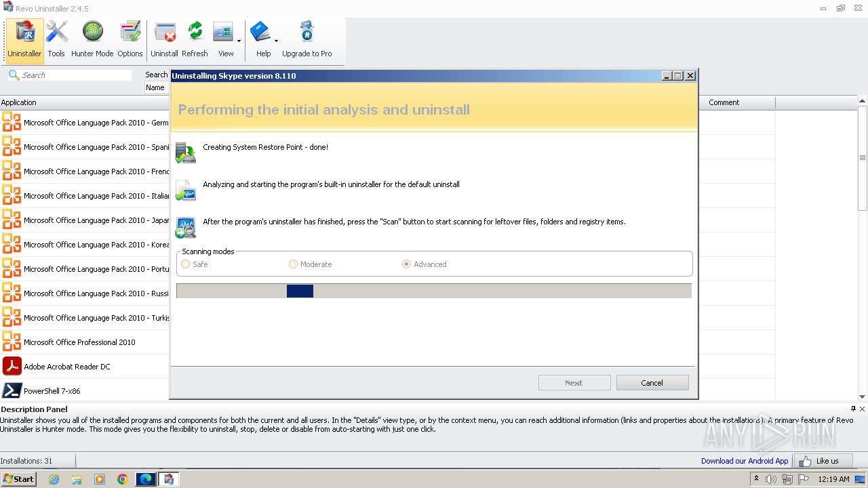Click the System Restore Point step icon
This screenshot has height=488, width=868.
[185, 152]
